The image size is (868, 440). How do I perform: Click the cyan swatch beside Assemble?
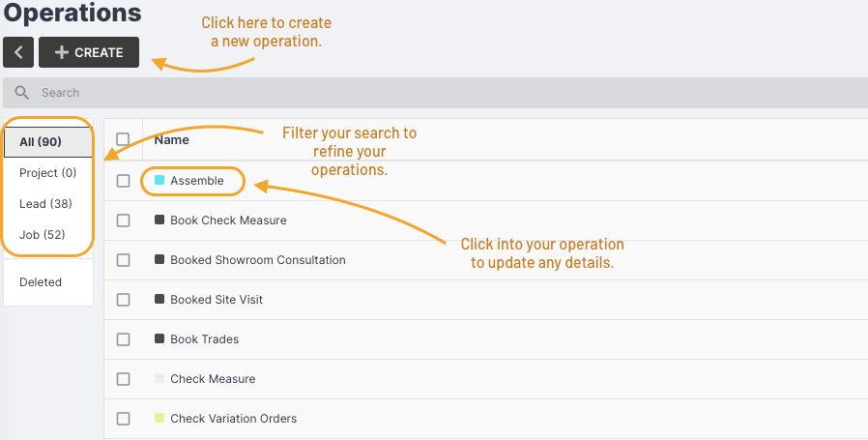[159, 180]
